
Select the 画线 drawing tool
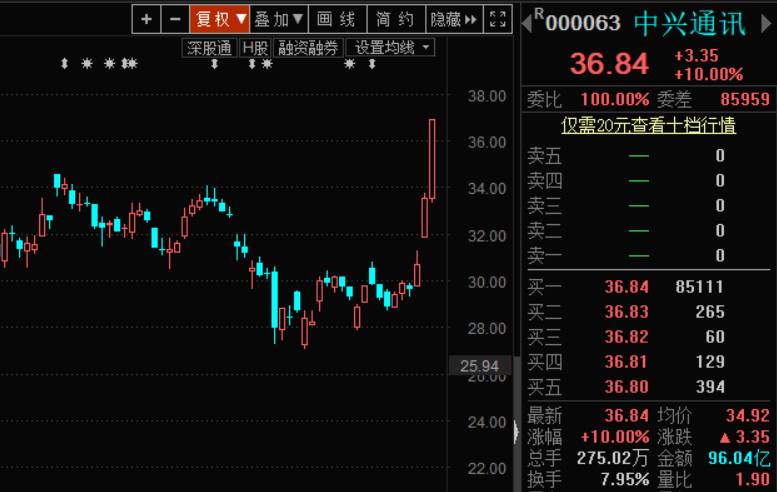[337, 19]
